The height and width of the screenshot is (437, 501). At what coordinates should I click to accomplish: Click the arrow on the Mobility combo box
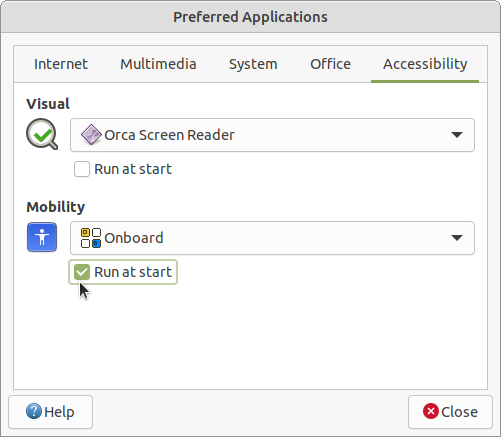(457, 238)
